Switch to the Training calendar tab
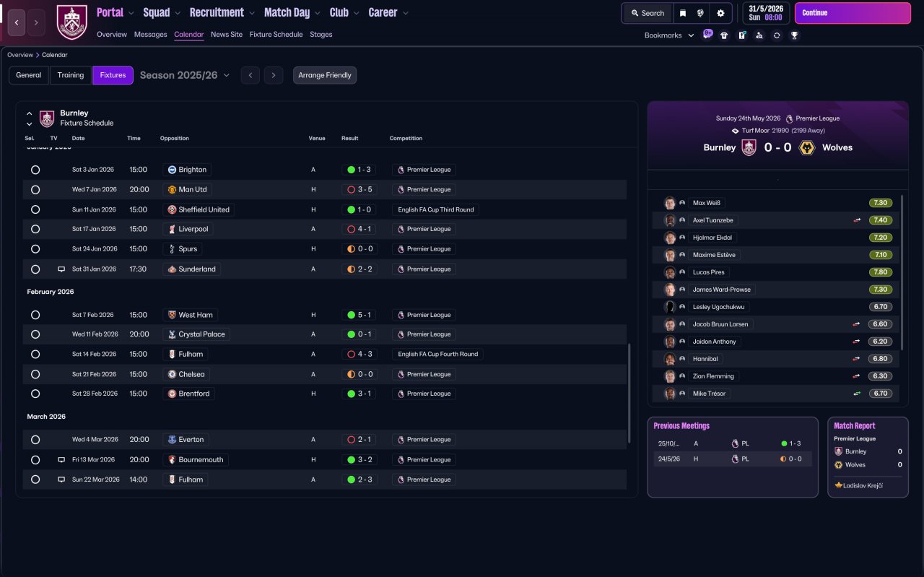The height and width of the screenshot is (577, 924). (x=71, y=75)
